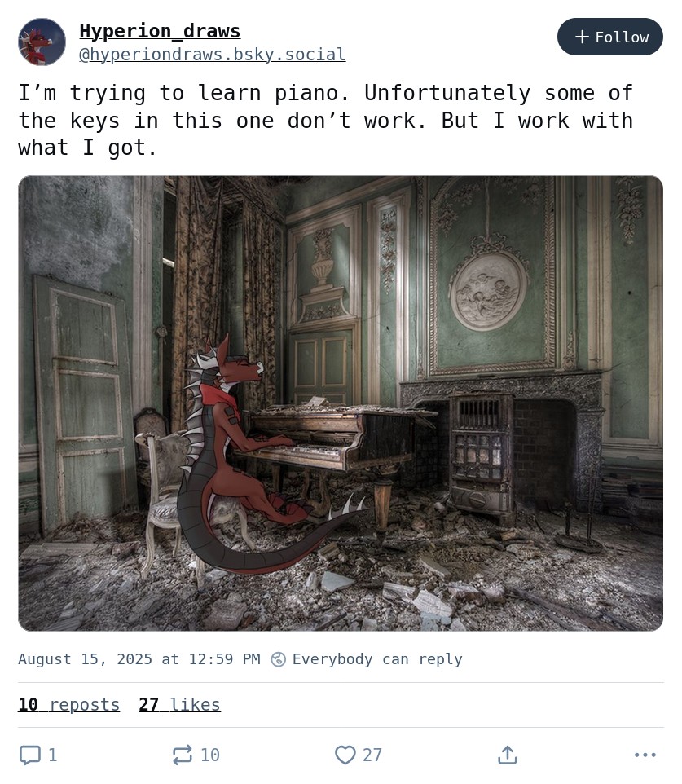Open the Hyperion_draws display name link
682x784 pixels.
pyautogui.click(x=160, y=31)
